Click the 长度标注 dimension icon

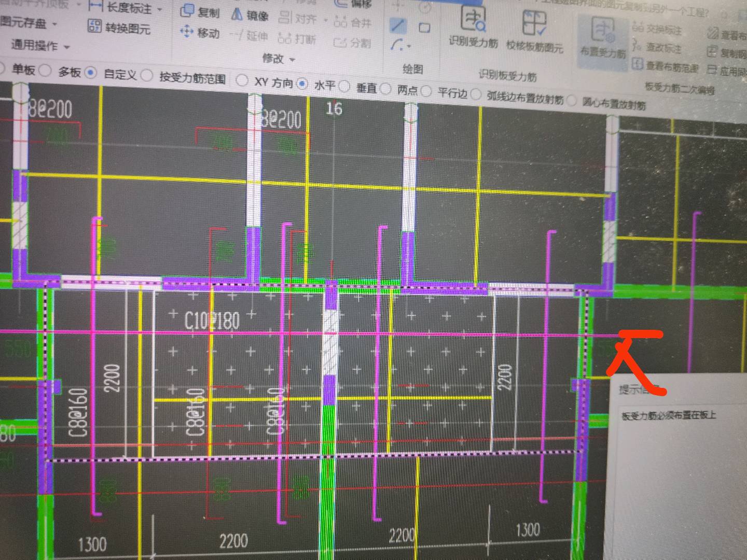[95, 6]
